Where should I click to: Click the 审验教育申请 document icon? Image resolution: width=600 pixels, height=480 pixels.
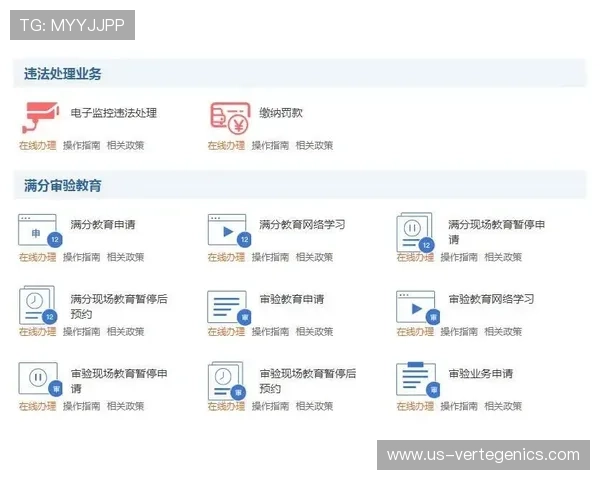pos(229,307)
